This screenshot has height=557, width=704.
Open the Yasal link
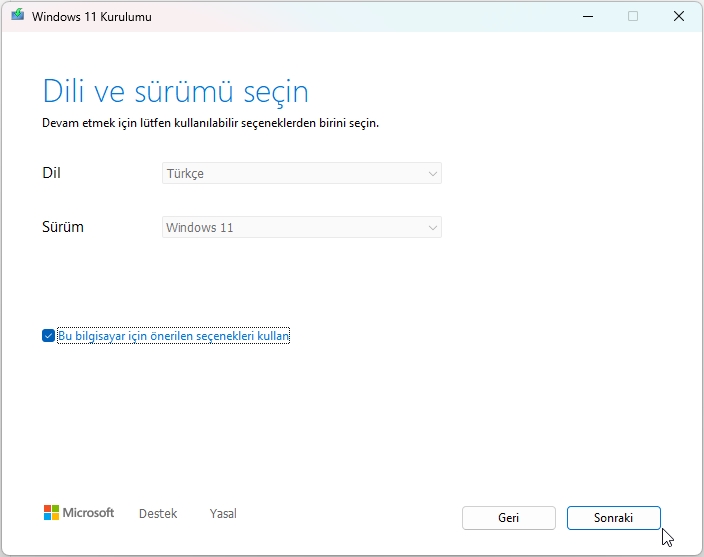tap(223, 513)
